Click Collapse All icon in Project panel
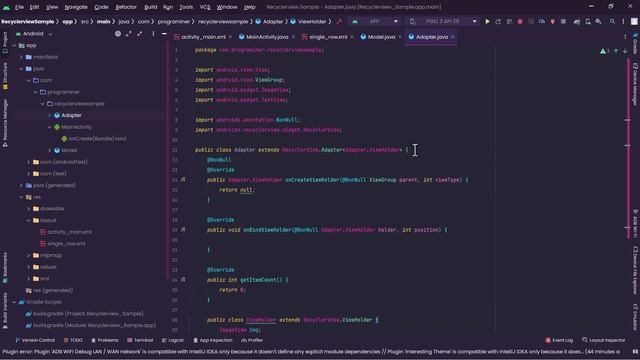Viewport: 640px width, 360px height. [140, 34]
